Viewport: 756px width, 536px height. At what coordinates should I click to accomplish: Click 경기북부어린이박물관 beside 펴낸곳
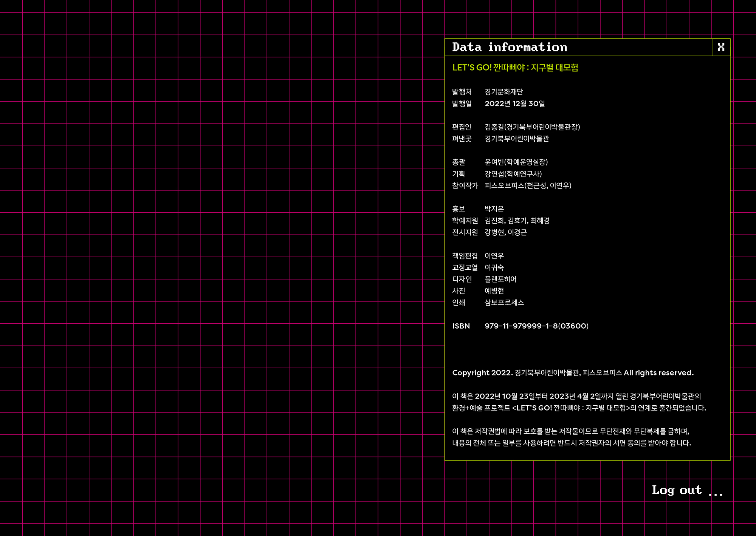click(516, 139)
